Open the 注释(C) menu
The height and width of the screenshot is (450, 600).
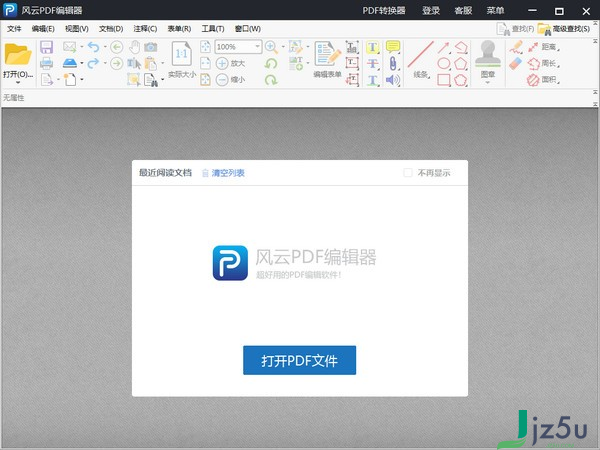point(145,29)
